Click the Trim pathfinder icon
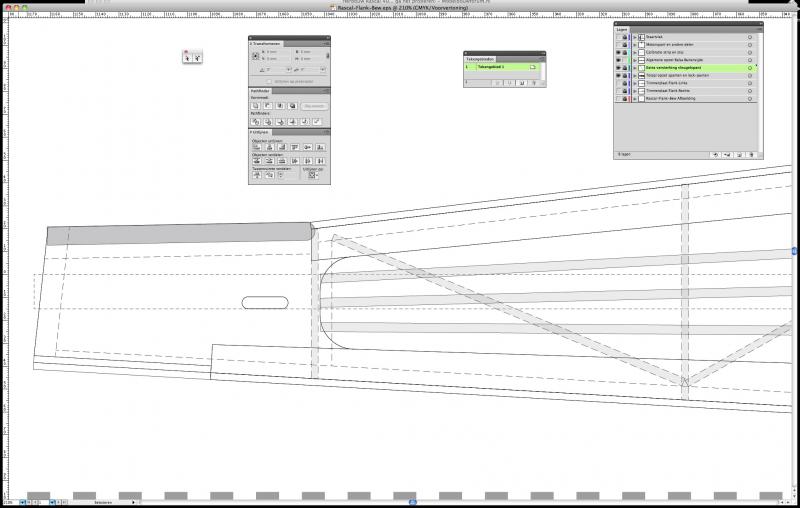 pos(268,122)
